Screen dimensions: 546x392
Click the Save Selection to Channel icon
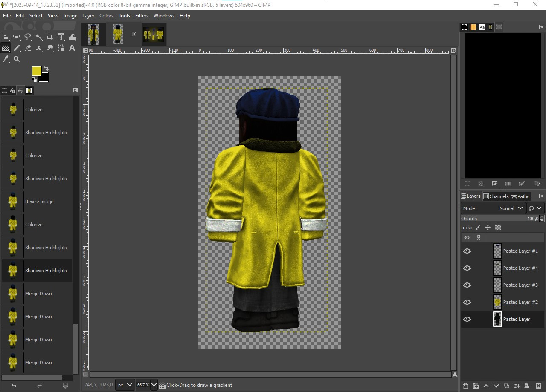(508, 184)
